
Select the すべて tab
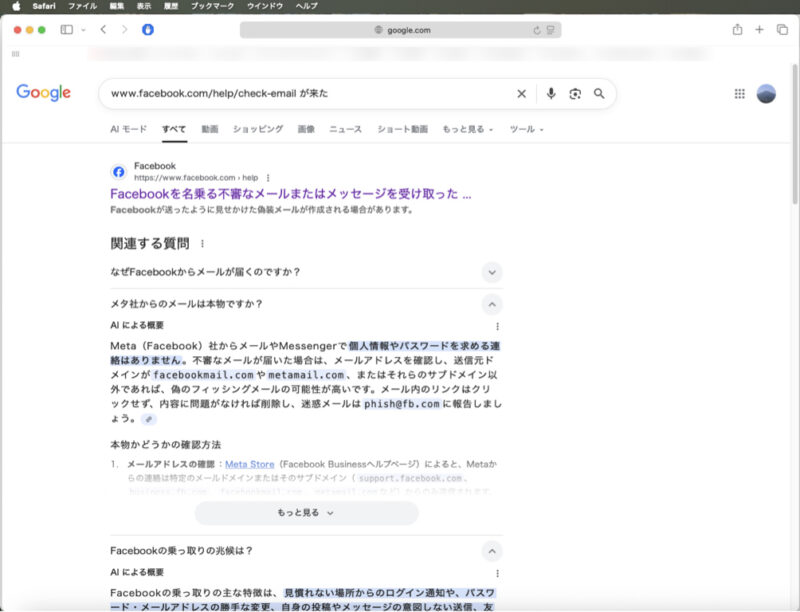pos(174,130)
